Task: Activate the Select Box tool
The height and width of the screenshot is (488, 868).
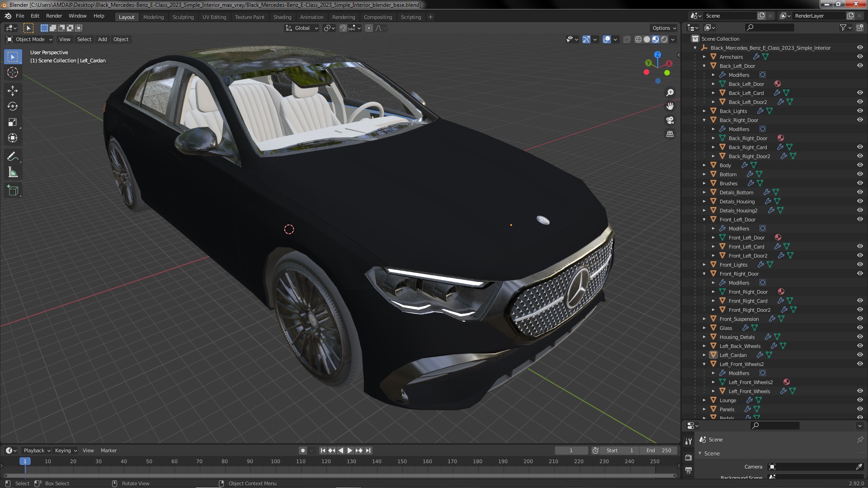Action: point(13,57)
